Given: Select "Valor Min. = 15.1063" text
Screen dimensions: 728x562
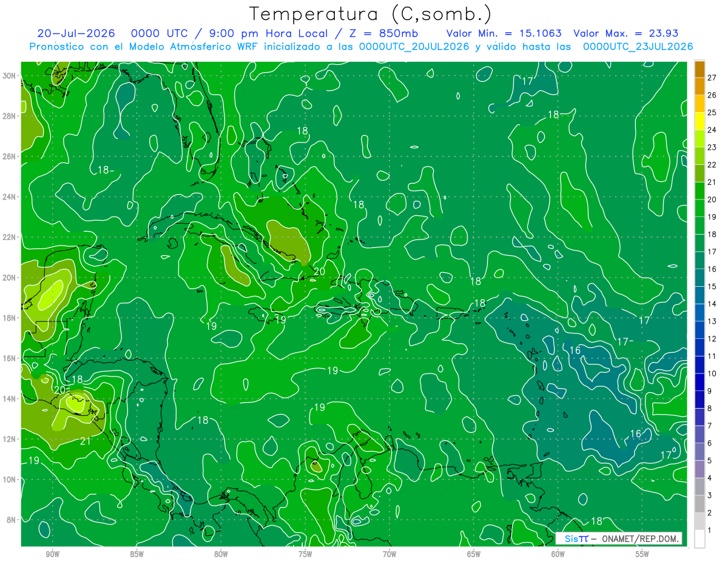Looking at the screenshot, I should [504, 33].
